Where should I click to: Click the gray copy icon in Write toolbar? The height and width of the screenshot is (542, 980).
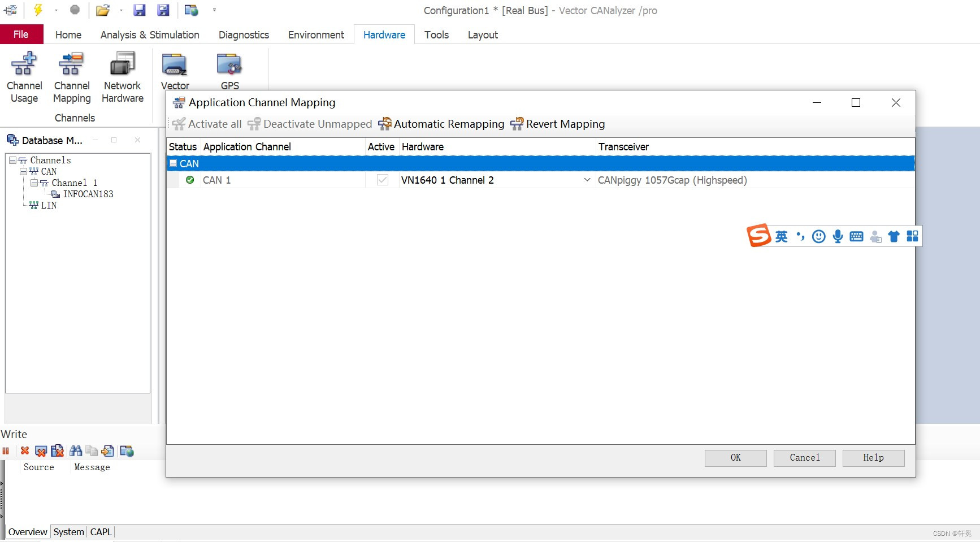[92, 451]
